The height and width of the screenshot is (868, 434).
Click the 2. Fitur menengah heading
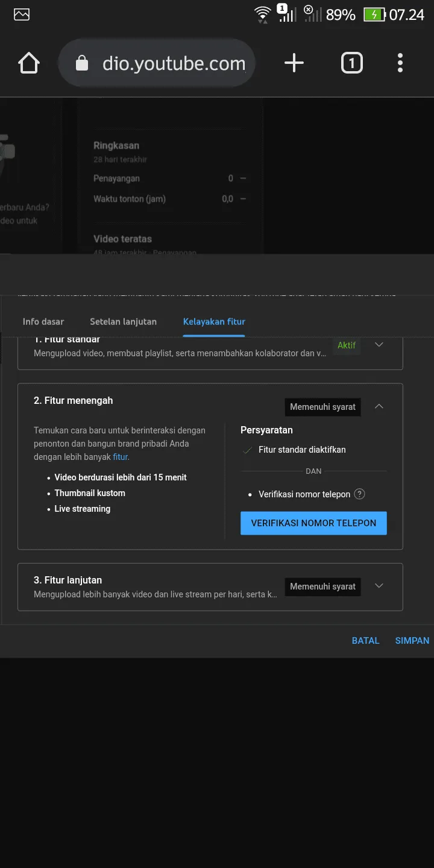[x=74, y=400]
